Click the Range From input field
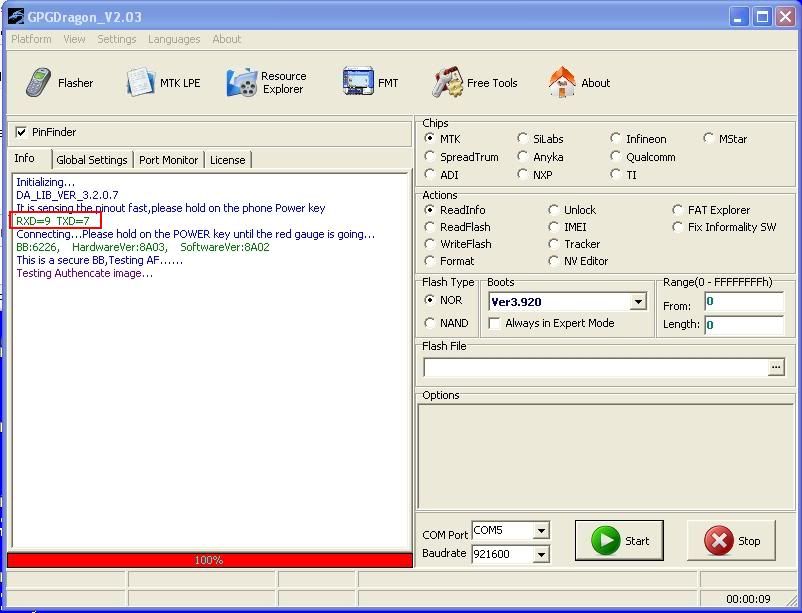The width and height of the screenshot is (802, 613). pos(743,302)
